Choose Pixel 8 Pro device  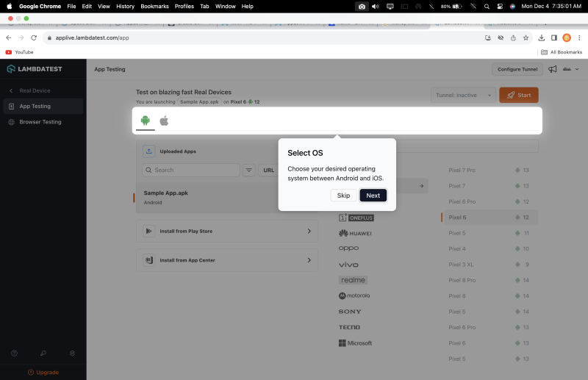(x=491, y=280)
